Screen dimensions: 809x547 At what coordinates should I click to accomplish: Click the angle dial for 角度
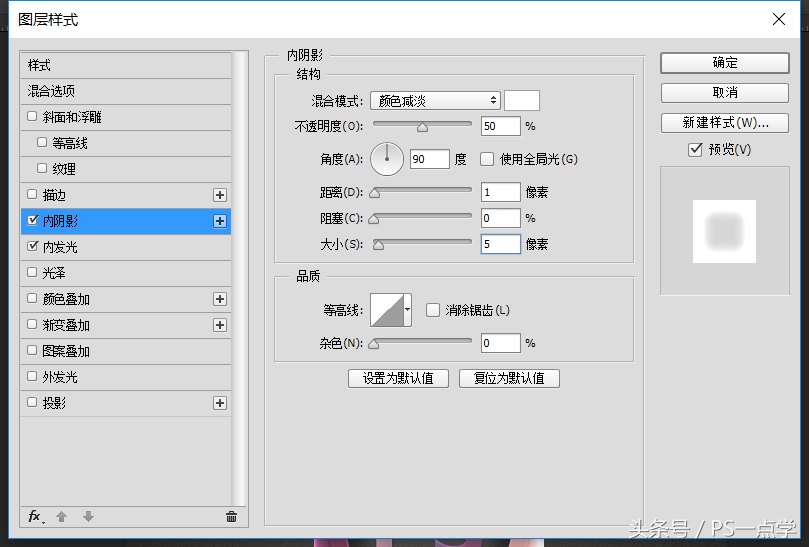[x=387, y=159]
